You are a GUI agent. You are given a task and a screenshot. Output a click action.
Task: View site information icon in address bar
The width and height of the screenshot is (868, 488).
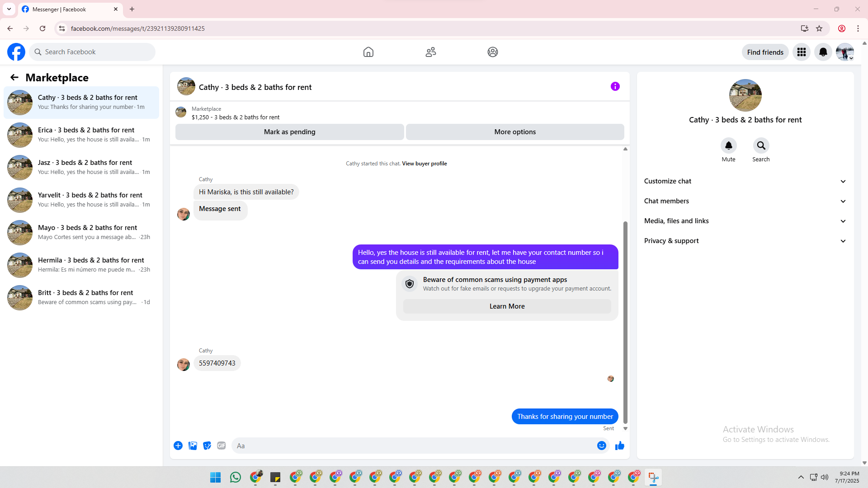[62, 28]
